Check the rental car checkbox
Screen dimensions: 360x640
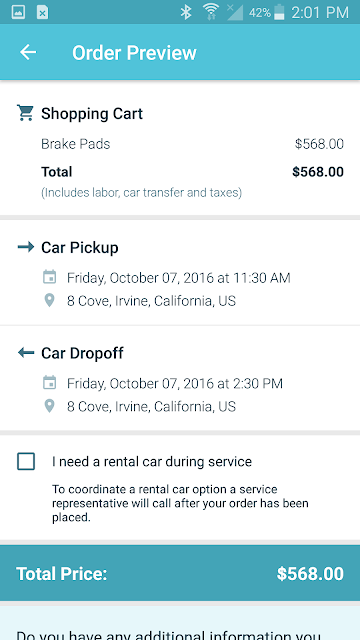point(26,462)
